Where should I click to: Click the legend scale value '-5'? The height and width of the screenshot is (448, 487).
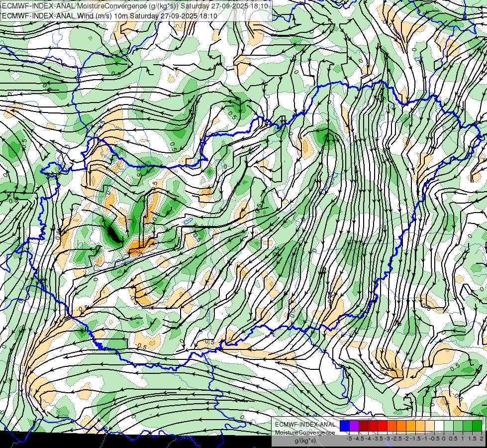[x=349, y=439]
